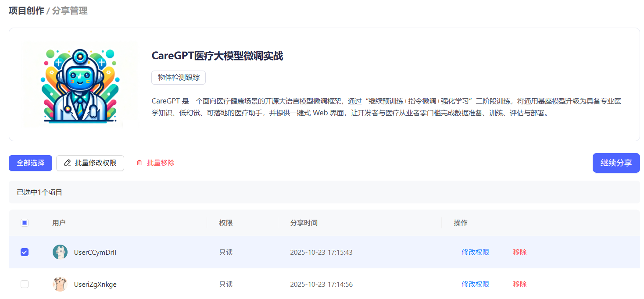Click 移除 for UseriZgXnkge
Image resolution: width=644 pixels, height=299 pixels.
pyautogui.click(x=519, y=284)
